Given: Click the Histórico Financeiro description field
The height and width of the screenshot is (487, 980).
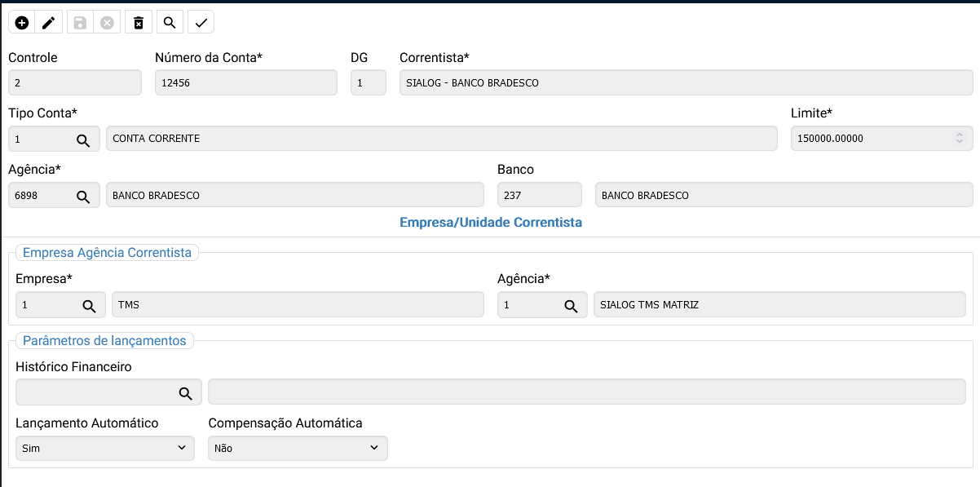Looking at the screenshot, I should click(586, 392).
